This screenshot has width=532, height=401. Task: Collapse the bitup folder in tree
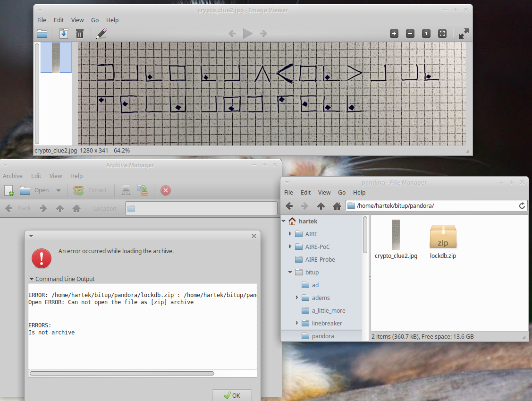pos(290,272)
